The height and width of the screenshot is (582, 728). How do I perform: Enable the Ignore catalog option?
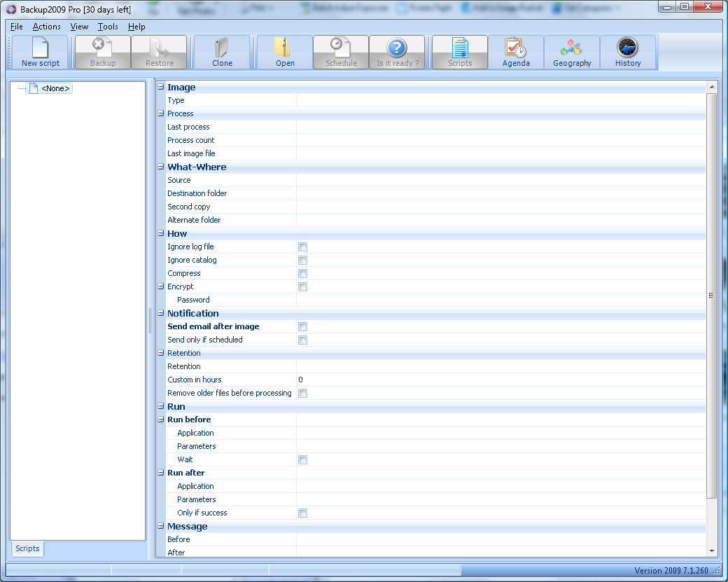point(302,260)
